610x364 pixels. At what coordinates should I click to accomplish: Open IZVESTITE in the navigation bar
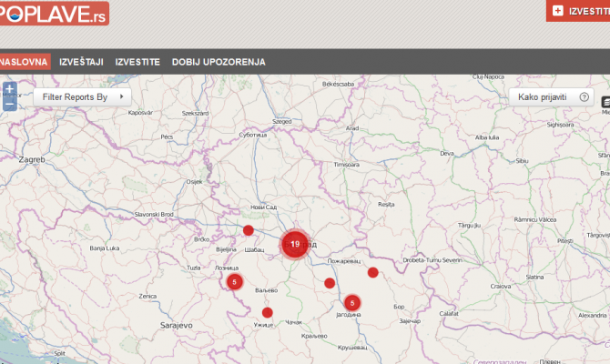[137, 62]
